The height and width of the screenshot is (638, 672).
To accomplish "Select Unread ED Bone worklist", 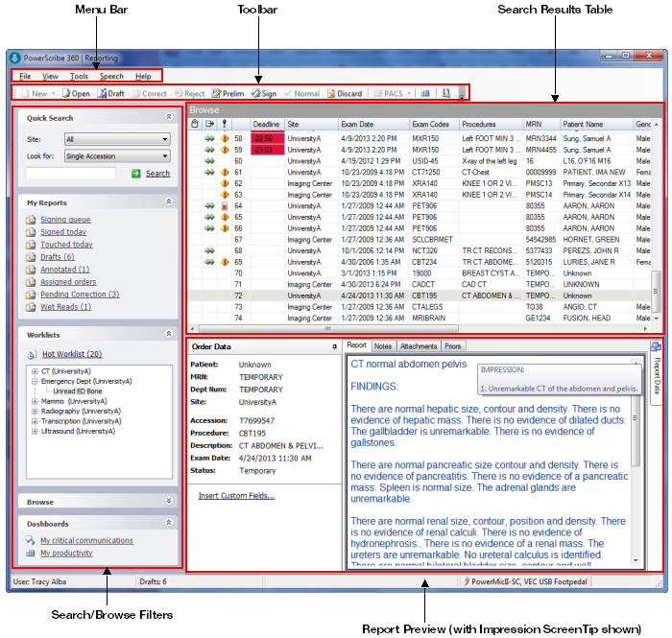I will (x=78, y=390).
